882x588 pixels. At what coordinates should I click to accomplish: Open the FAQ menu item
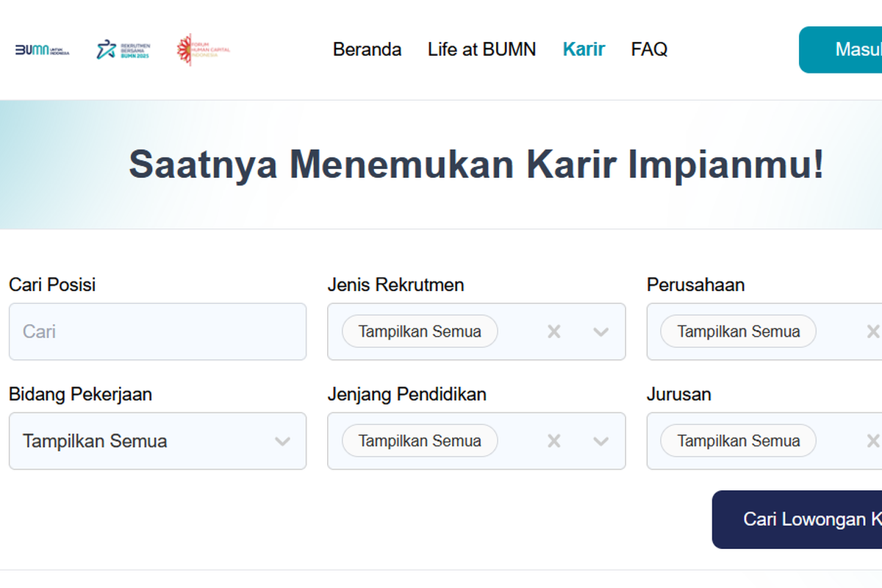tap(649, 49)
